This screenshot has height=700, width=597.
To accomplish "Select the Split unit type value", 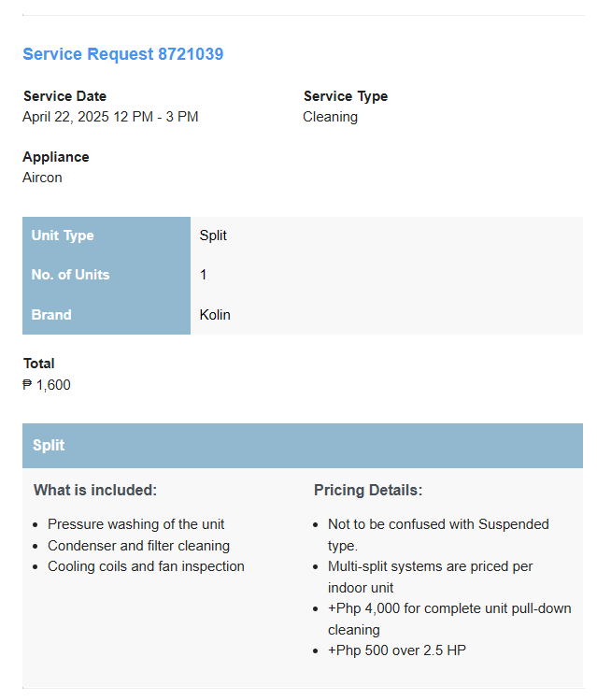I will 213,236.
